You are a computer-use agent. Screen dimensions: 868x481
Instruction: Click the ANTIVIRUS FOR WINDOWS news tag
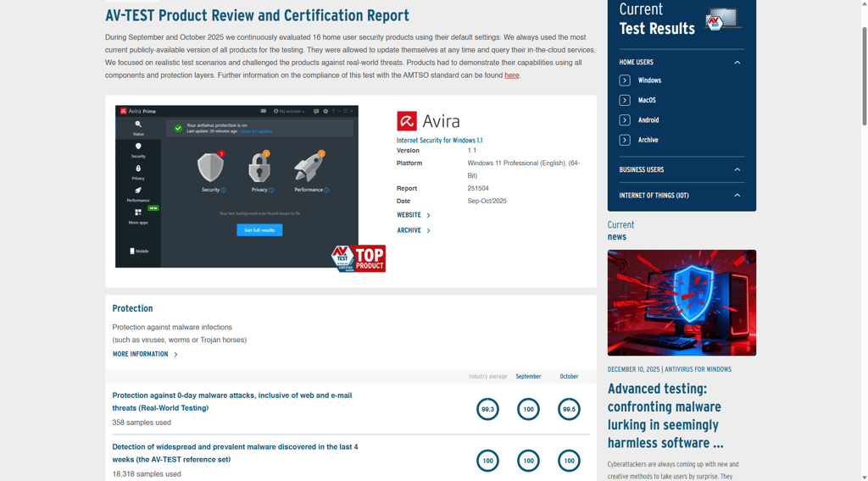698,369
